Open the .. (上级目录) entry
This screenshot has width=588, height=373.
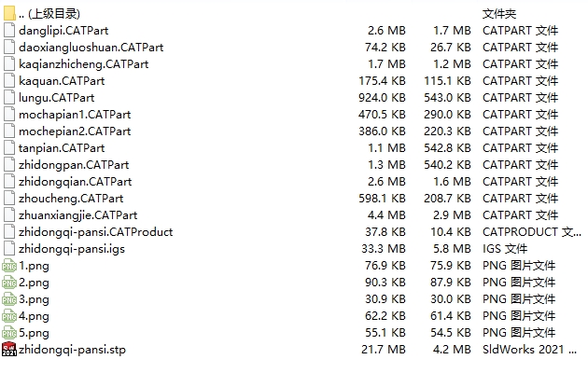(x=49, y=14)
